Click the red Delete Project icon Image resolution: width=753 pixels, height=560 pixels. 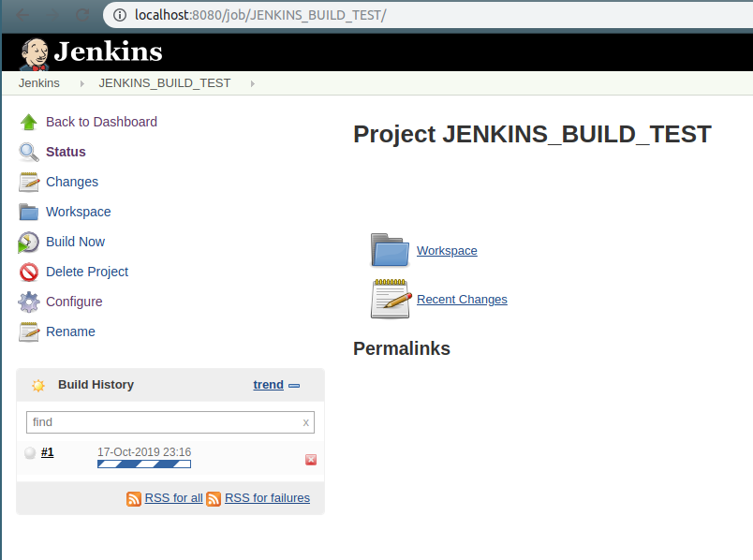[x=29, y=272]
